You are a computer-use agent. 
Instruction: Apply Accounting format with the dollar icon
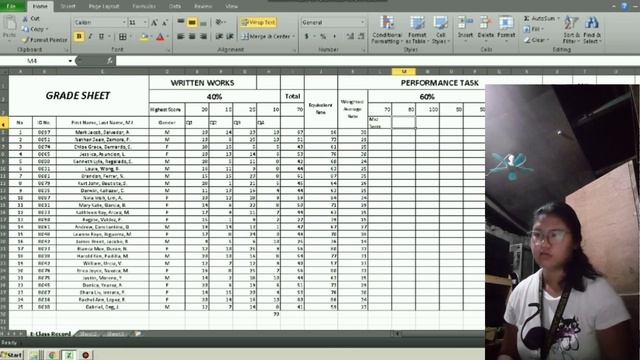pyautogui.click(x=307, y=36)
